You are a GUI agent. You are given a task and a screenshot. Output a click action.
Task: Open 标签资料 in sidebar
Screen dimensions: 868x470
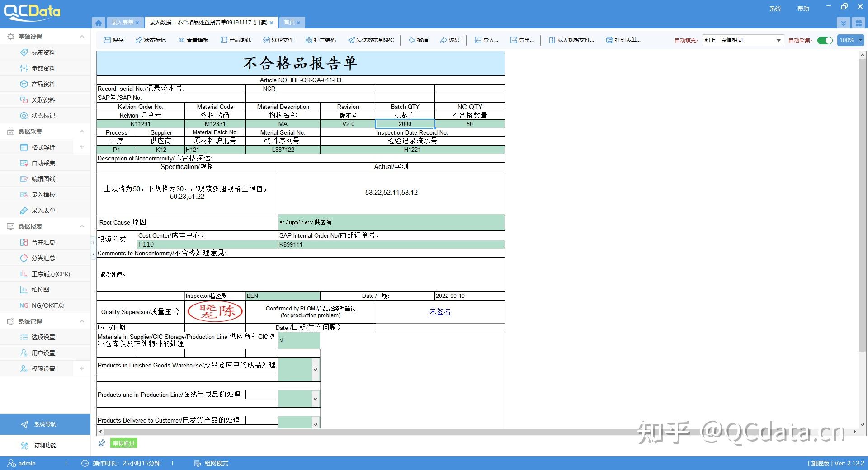(x=43, y=52)
